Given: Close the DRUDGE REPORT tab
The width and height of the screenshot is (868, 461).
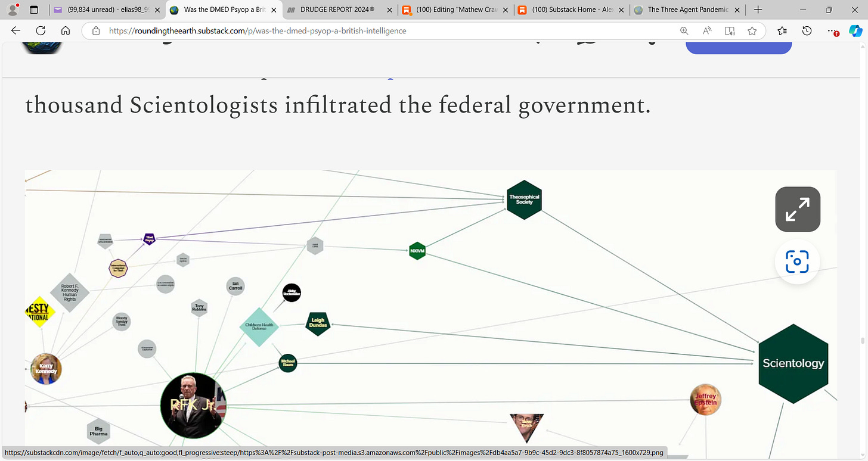Looking at the screenshot, I should pyautogui.click(x=389, y=10).
